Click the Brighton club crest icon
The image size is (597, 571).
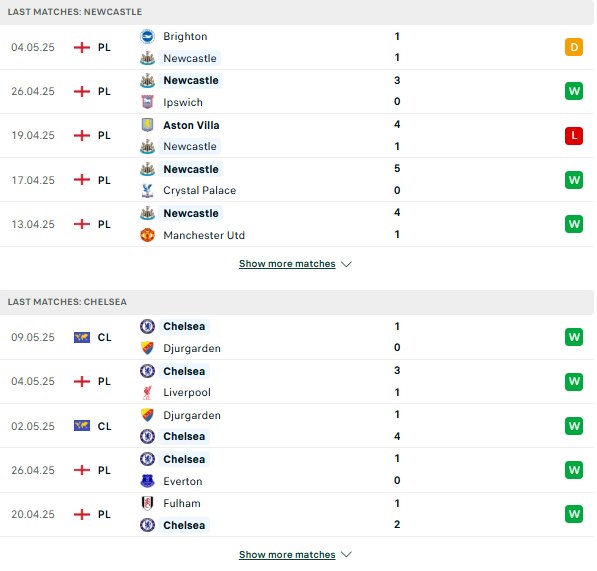point(147,37)
